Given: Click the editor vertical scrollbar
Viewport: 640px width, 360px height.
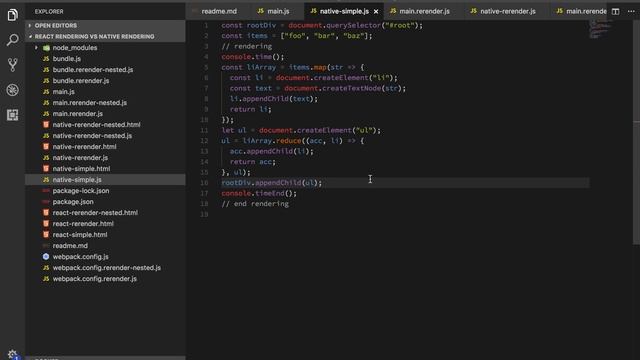Looking at the screenshot, I should (x=636, y=133).
